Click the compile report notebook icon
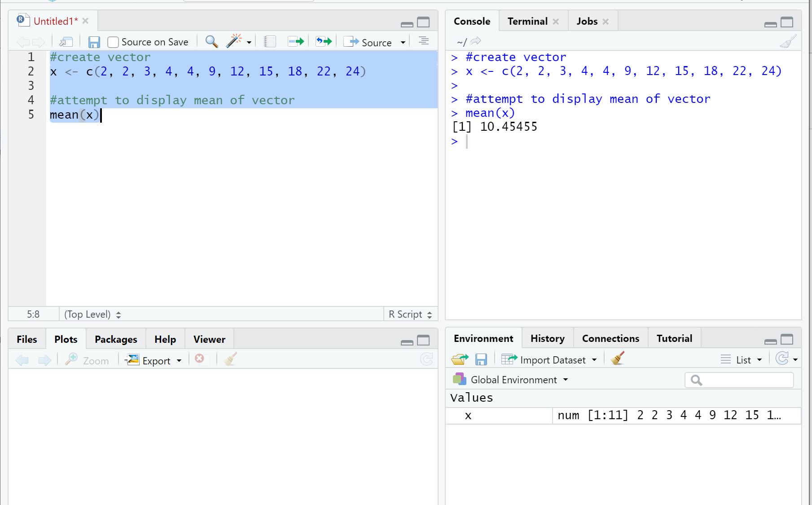The image size is (812, 505). click(x=270, y=42)
